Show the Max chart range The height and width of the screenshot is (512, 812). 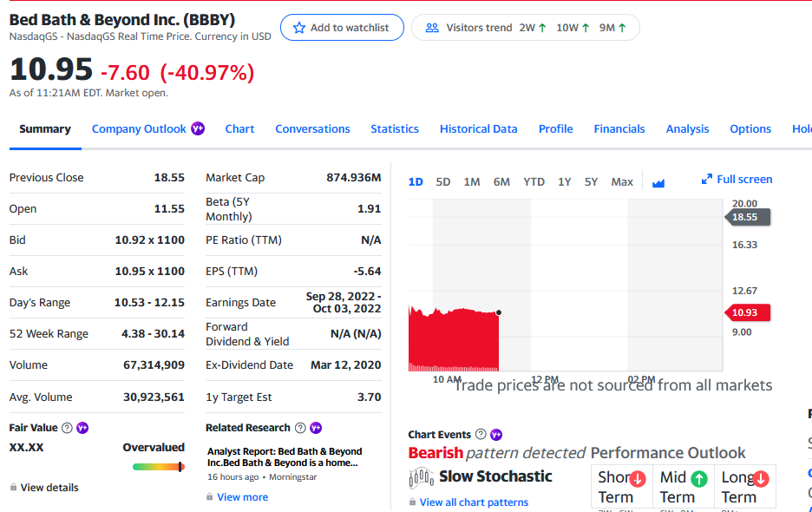pyautogui.click(x=622, y=182)
